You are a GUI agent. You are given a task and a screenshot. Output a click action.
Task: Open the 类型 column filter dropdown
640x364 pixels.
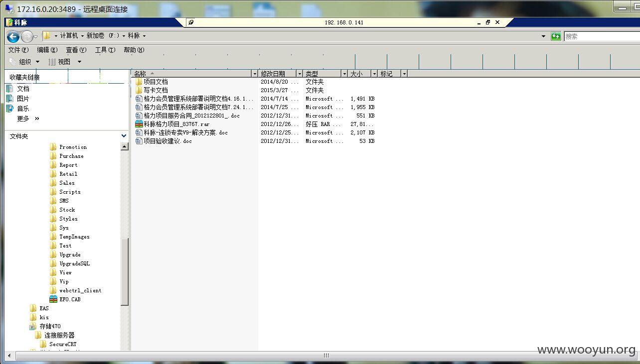[344, 74]
